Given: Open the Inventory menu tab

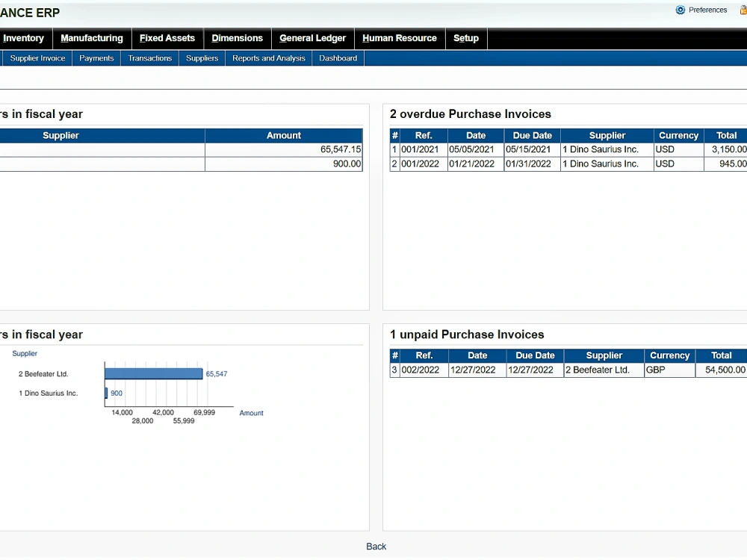Looking at the screenshot, I should point(23,38).
